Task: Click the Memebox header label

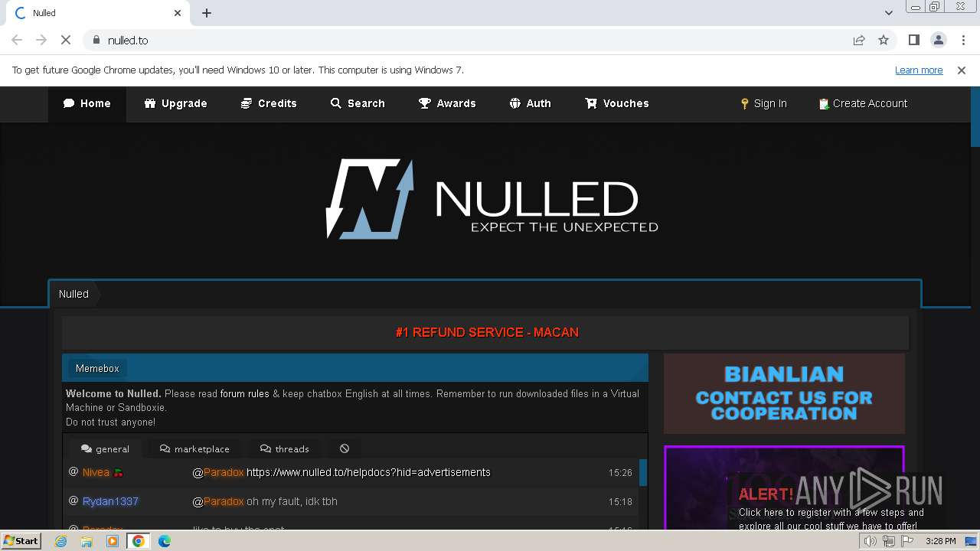Action: (x=97, y=368)
